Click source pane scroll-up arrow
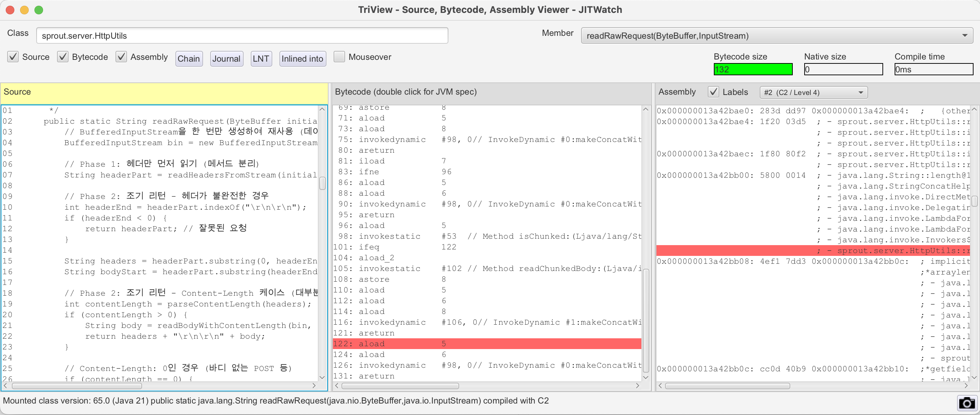This screenshot has width=980, height=415. coord(322,109)
